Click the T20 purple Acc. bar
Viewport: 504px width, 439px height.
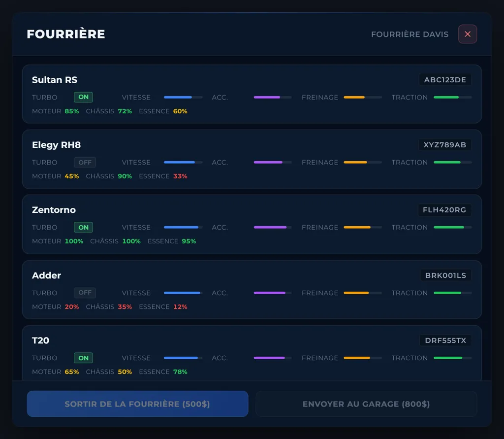click(x=273, y=358)
